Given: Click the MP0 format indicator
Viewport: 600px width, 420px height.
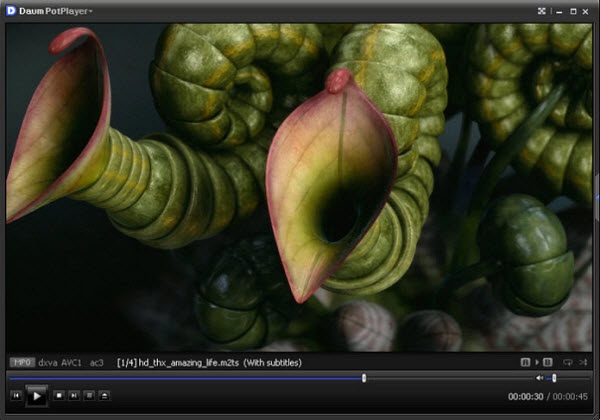Looking at the screenshot, I should click(21, 362).
